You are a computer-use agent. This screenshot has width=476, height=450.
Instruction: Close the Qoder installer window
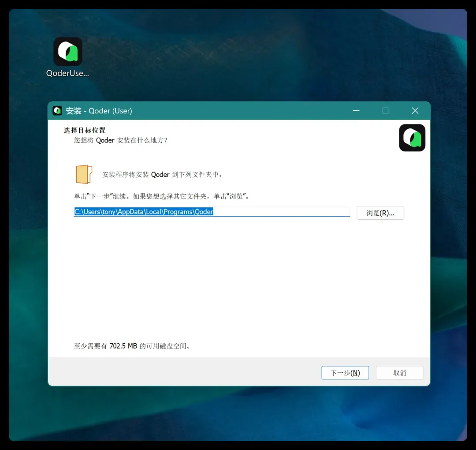415,111
